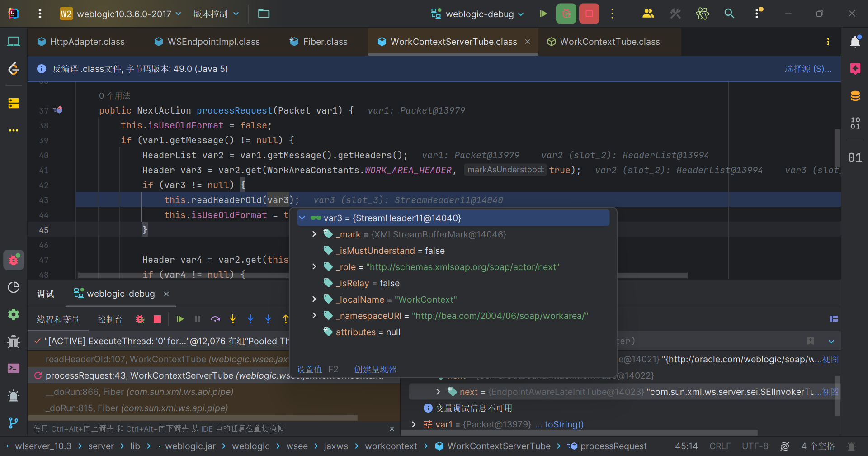Open the layout settings icon in the debug panel
The width and height of the screenshot is (868, 456).
point(834,319)
